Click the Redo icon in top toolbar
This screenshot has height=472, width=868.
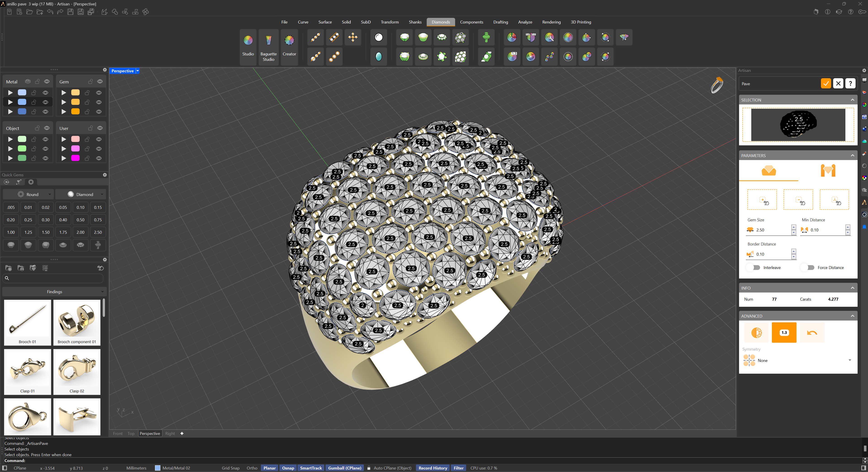[x=60, y=12]
